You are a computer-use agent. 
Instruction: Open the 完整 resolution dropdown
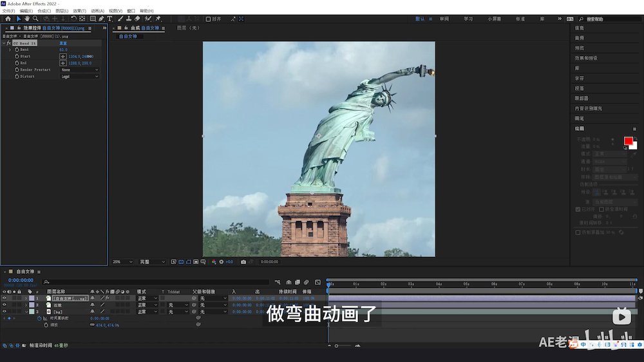[153, 262]
